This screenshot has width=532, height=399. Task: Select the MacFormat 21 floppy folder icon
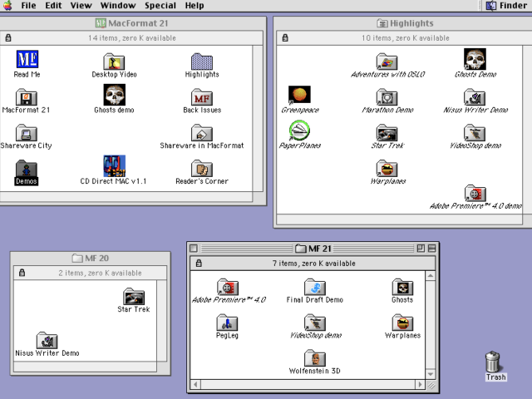pos(26,97)
